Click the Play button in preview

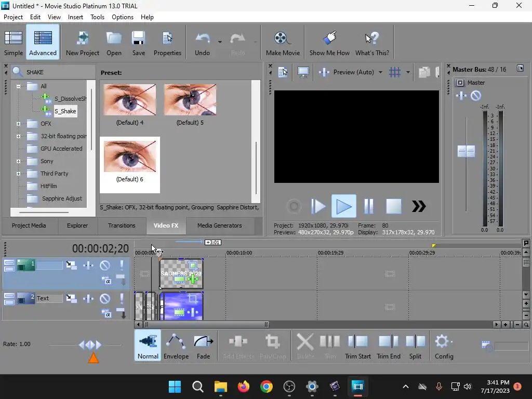pos(344,206)
